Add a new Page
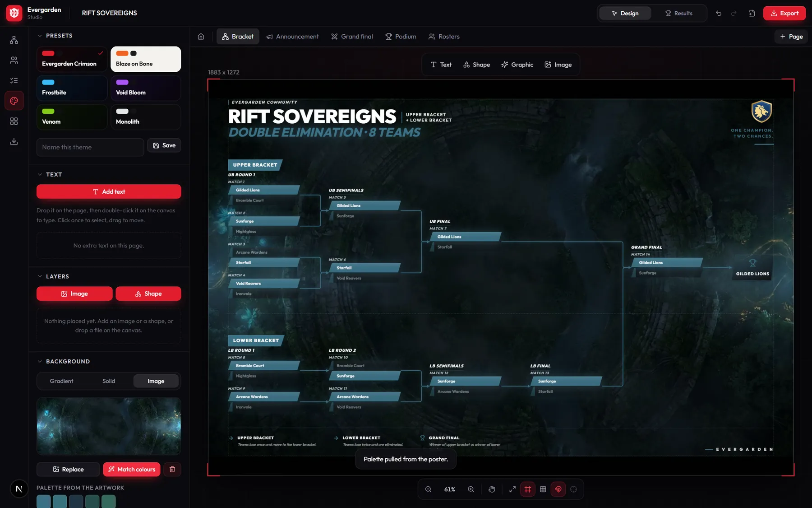 point(791,37)
